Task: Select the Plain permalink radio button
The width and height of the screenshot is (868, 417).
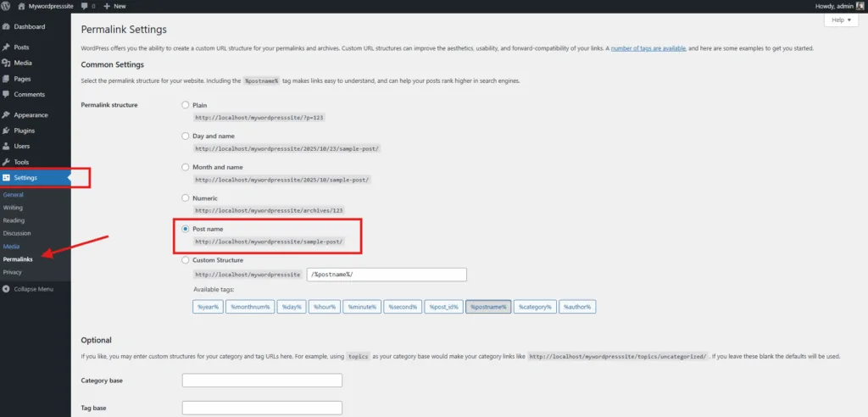Action: [x=186, y=104]
